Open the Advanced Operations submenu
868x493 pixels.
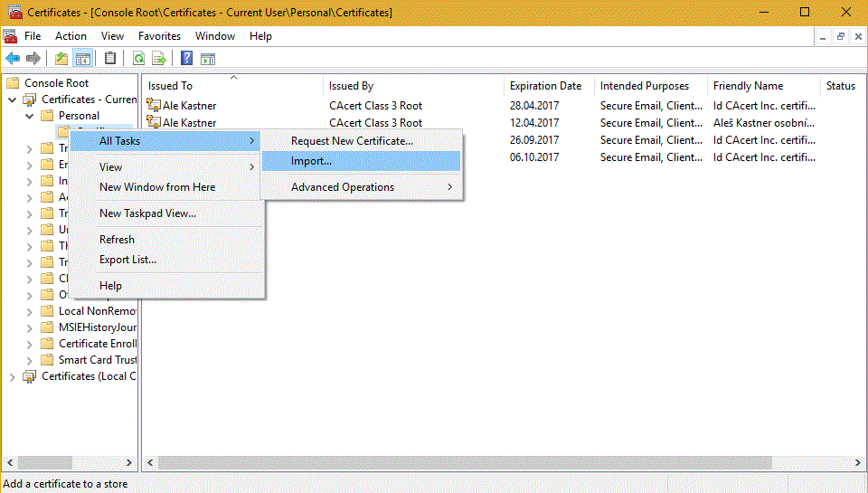click(x=362, y=187)
